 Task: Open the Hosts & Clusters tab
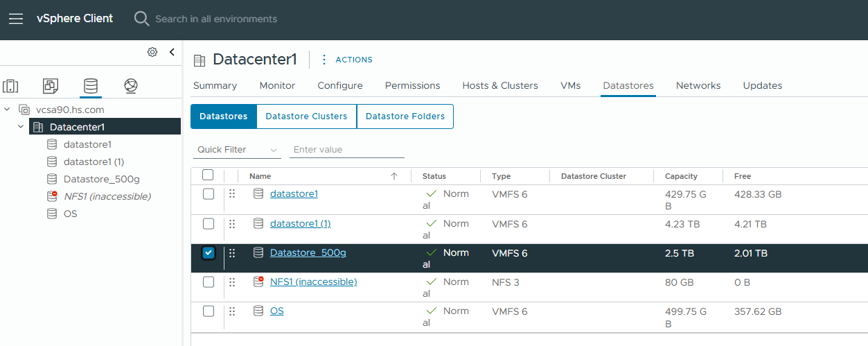[500, 86]
